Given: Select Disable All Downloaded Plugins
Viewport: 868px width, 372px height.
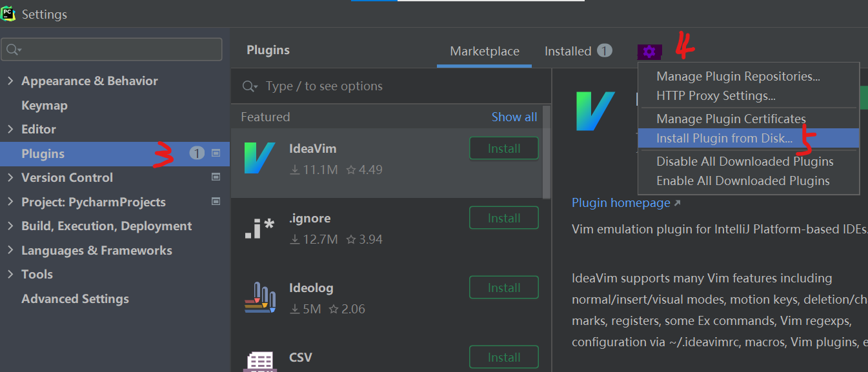Looking at the screenshot, I should click(748, 161).
